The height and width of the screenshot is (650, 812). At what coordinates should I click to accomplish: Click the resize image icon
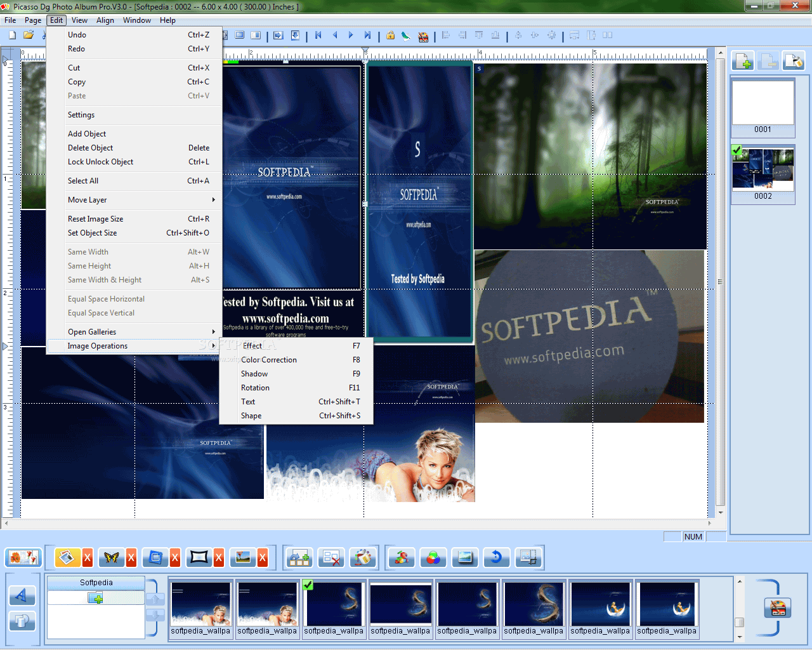tap(528, 557)
